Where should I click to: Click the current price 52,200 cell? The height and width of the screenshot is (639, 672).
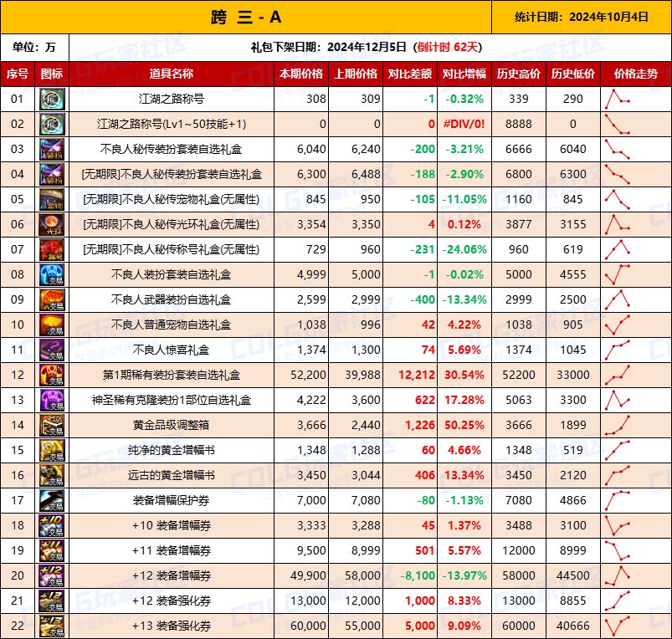[x=301, y=375]
